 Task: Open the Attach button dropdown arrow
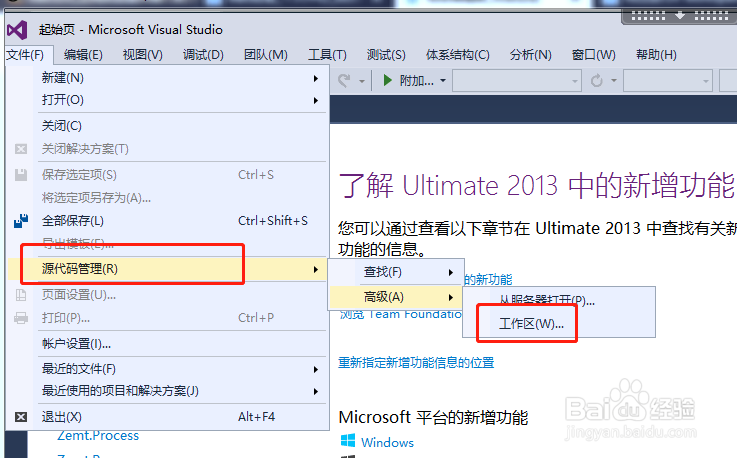pyautogui.click(x=443, y=81)
